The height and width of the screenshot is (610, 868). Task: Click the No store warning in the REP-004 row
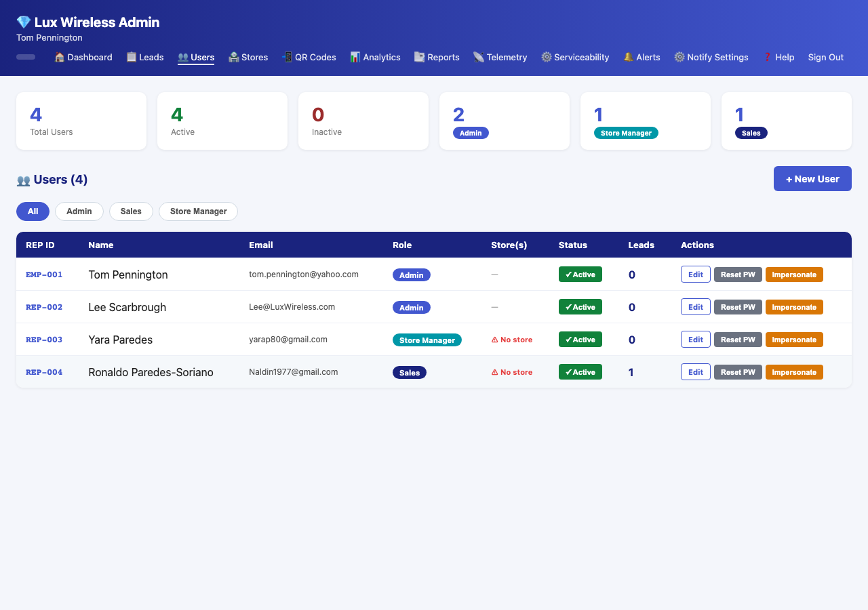[512, 372]
